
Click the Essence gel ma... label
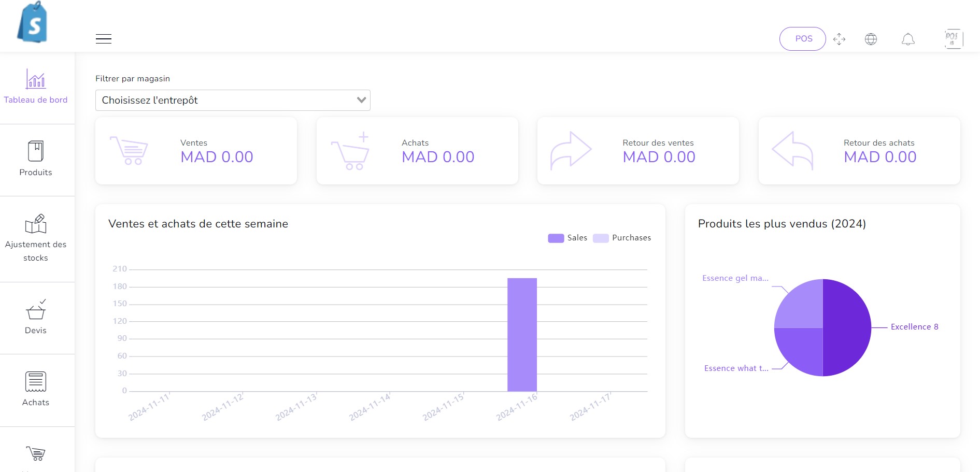click(x=735, y=278)
